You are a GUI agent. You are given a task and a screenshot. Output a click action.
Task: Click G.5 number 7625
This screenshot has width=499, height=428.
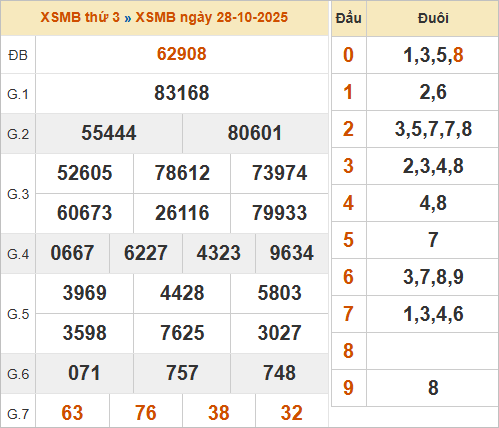click(182, 333)
